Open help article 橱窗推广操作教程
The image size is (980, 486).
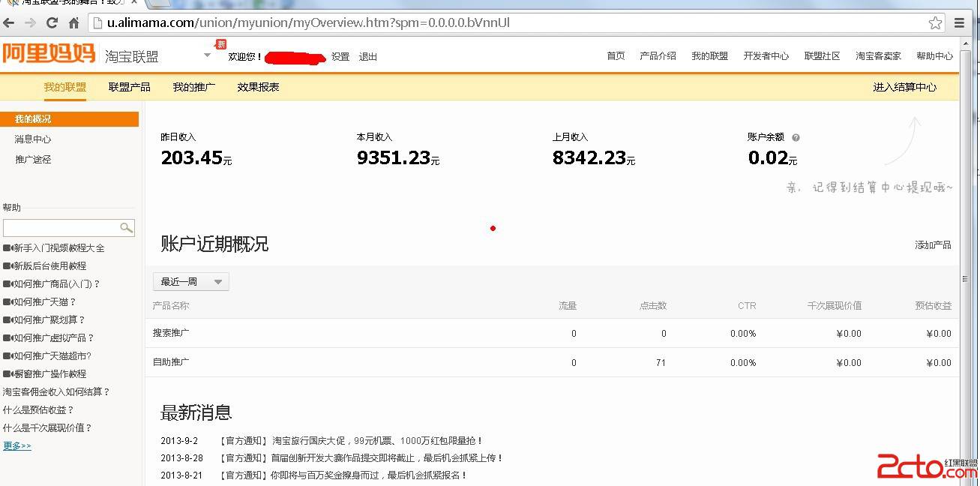point(49,374)
